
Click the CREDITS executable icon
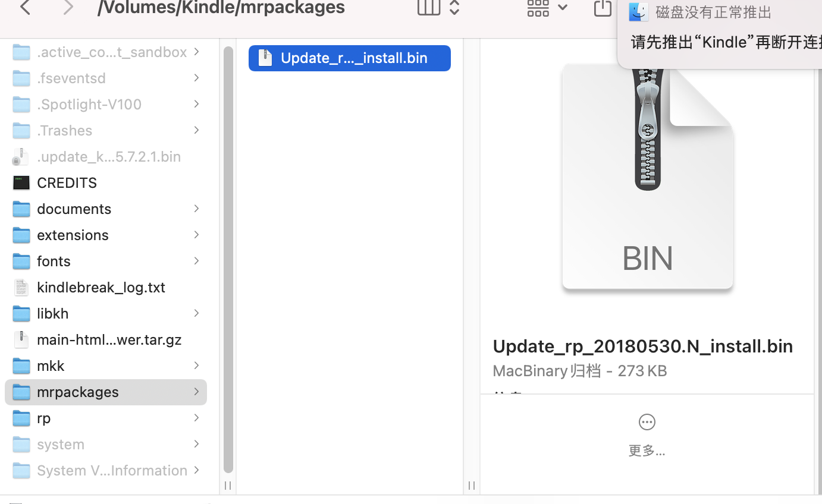click(21, 182)
